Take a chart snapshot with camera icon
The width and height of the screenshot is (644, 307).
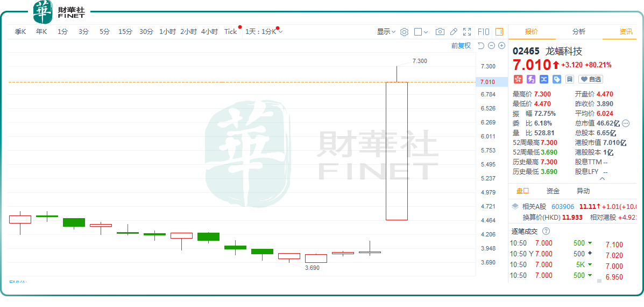[x=440, y=32]
